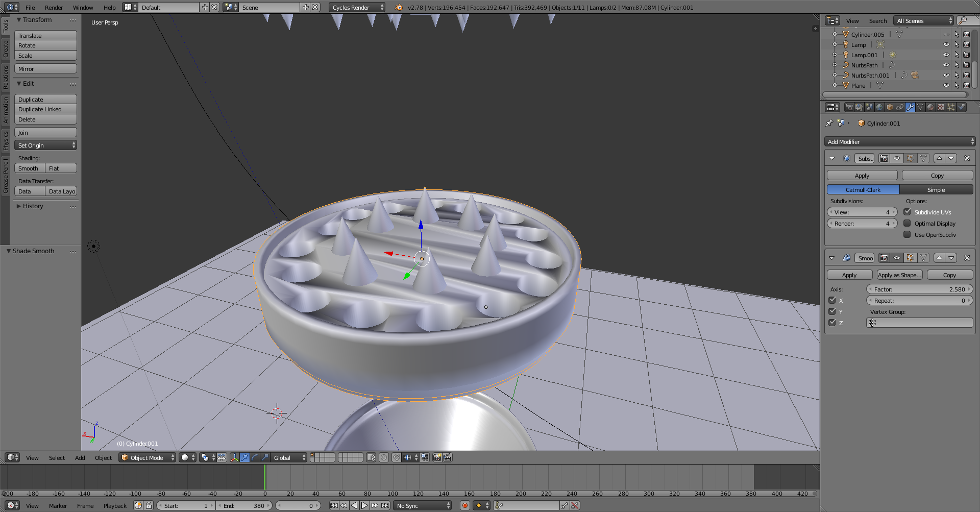Toggle the Y axis checkbox in Smooth modifier

(832, 311)
